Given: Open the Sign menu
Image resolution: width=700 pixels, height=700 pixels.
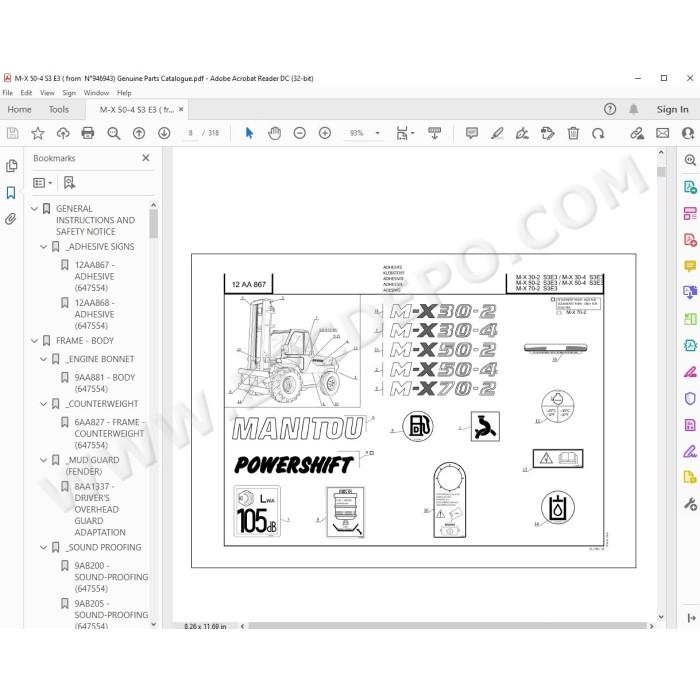Looking at the screenshot, I should click(x=69, y=93).
